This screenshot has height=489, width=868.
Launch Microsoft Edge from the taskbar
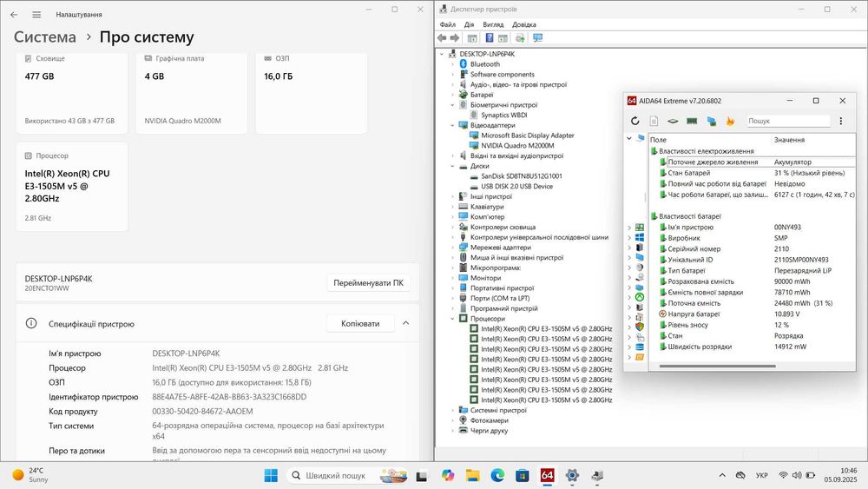coord(497,475)
